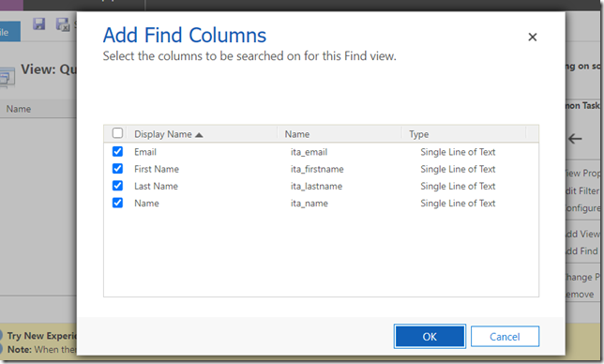
Task: Select the ita_email name cell
Action: pyautogui.click(x=309, y=152)
